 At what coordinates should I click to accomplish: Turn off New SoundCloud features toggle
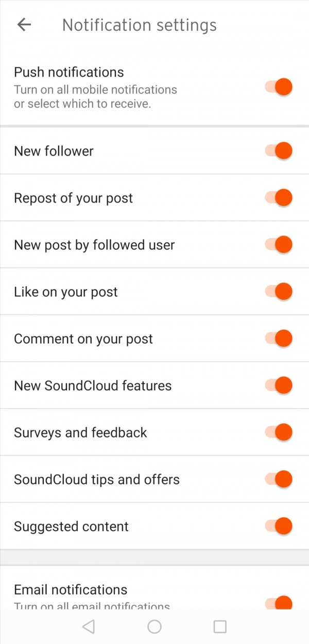(x=279, y=385)
